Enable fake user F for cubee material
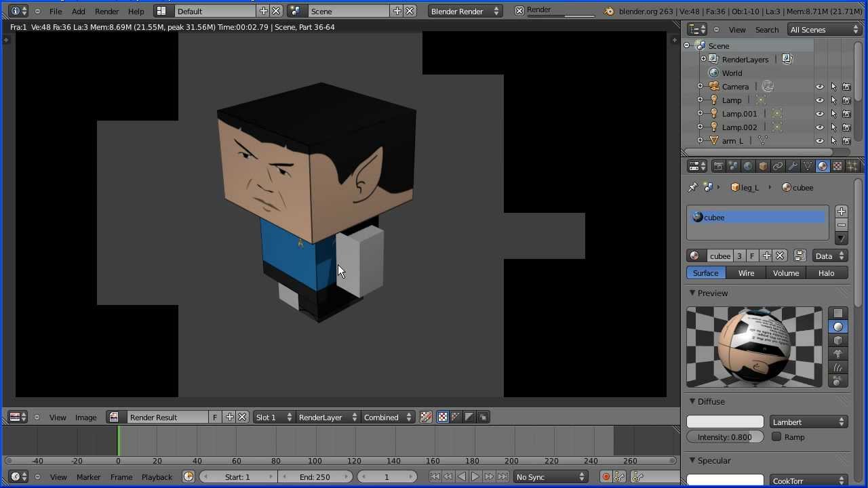The height and width of the screenshot is (488, 868). pos(752,256)
